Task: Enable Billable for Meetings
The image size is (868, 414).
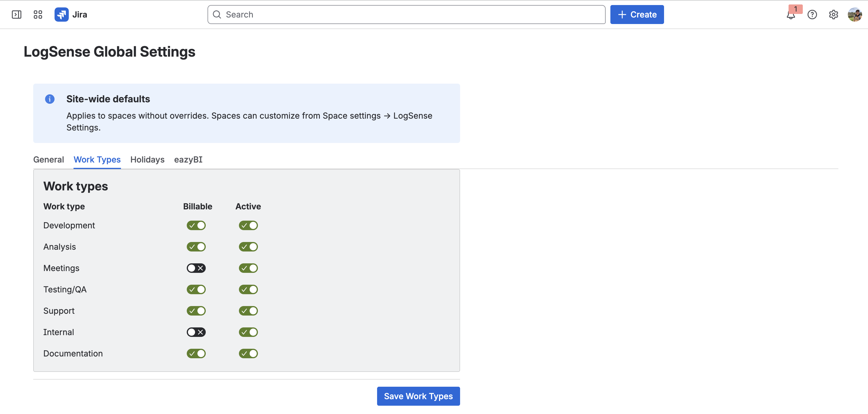Action: tap(196, 268)
